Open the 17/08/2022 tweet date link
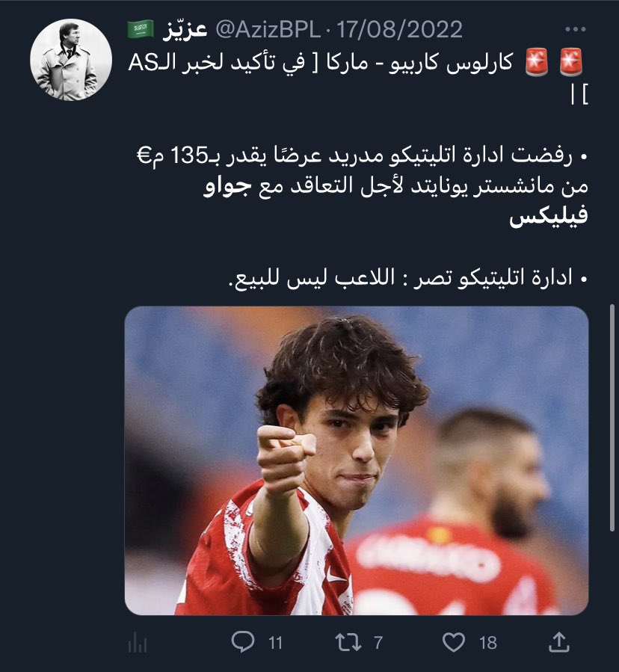 [x=399, y=30]
